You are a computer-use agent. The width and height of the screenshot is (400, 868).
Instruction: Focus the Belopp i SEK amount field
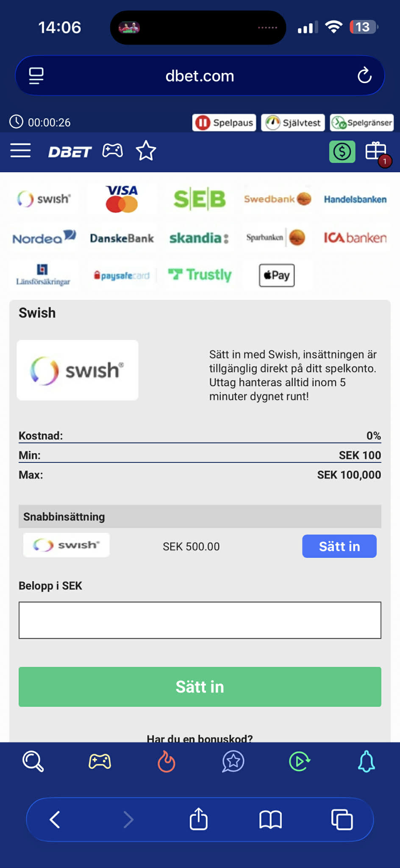[200, 620]
